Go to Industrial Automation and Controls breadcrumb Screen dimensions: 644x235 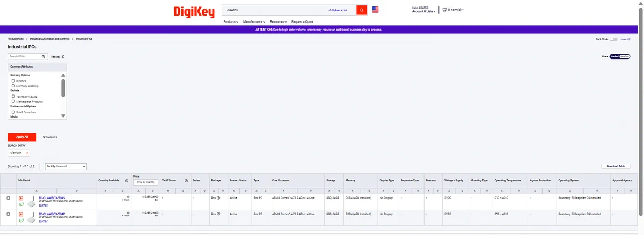click(50, 39)
